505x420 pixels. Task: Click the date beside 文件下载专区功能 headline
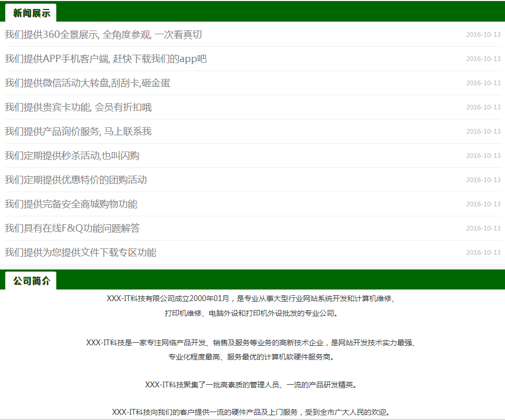click(x=483, y=253)
